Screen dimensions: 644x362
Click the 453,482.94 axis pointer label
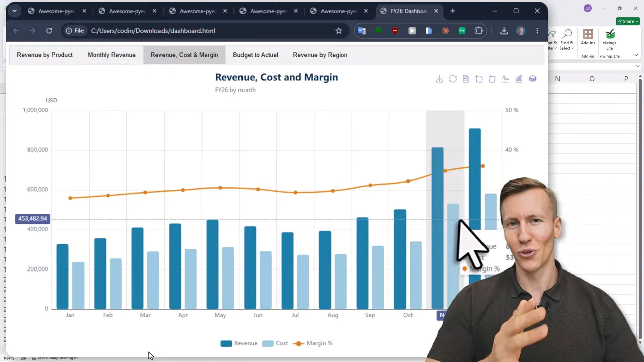[x=32, y=219]
